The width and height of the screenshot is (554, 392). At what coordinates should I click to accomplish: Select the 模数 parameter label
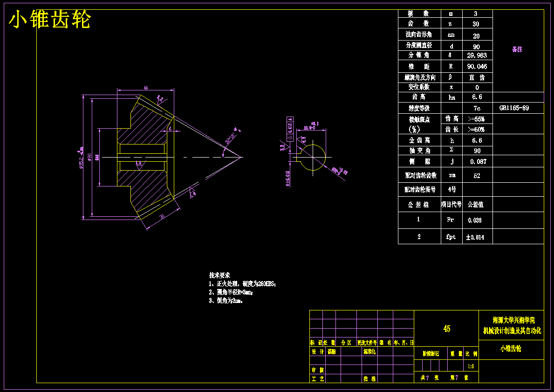point(418,14)
